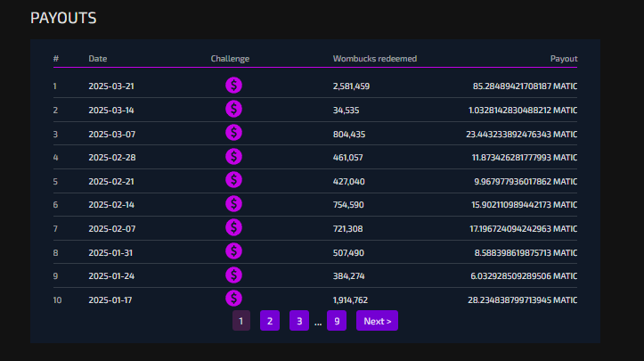Open the dollar icon in row 10
The width and height of the screenshot is (644, 361).
tap(233, 299)
